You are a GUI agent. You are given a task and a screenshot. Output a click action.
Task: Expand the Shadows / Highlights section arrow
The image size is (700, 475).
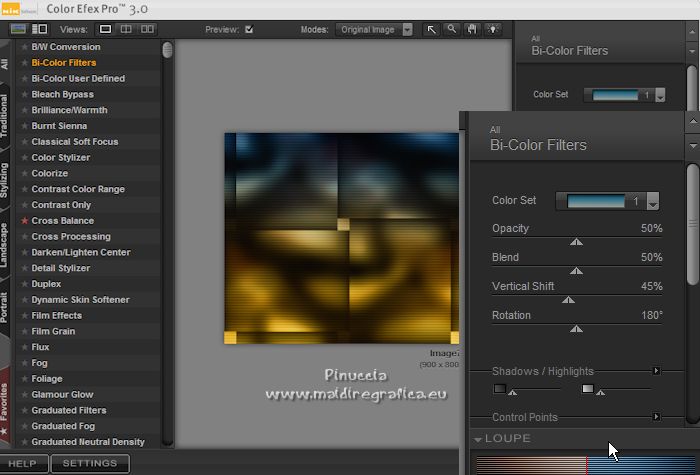656,371
